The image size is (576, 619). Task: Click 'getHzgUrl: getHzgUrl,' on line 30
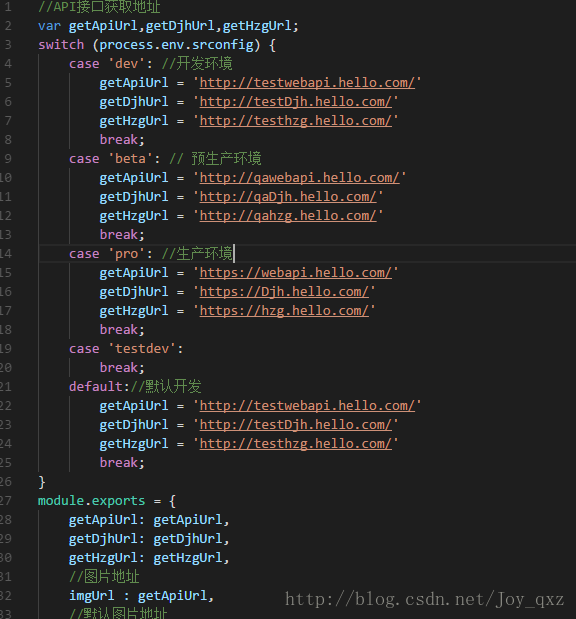tap(149, 558)
